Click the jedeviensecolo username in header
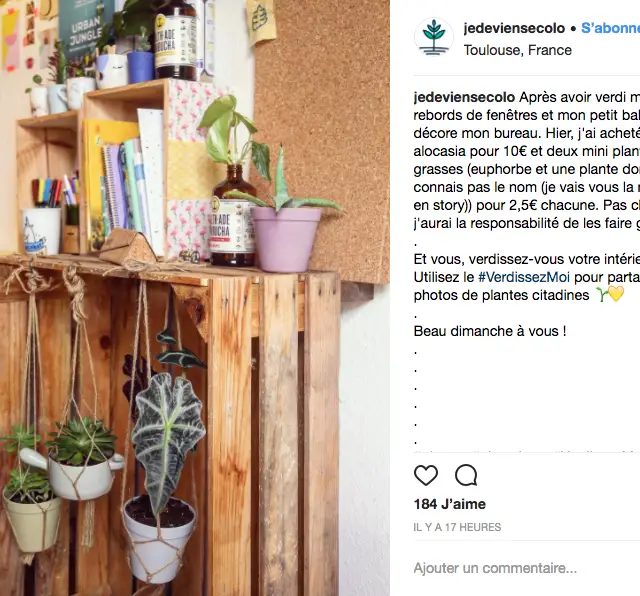 click(x=514, y=28)
